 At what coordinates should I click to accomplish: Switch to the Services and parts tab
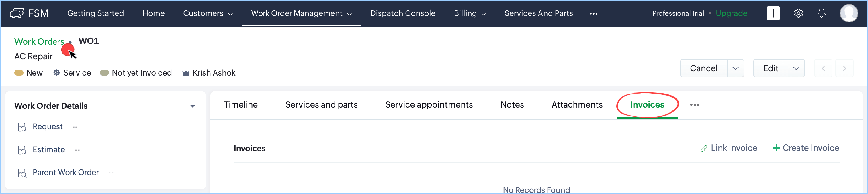[x=321, y=105]
